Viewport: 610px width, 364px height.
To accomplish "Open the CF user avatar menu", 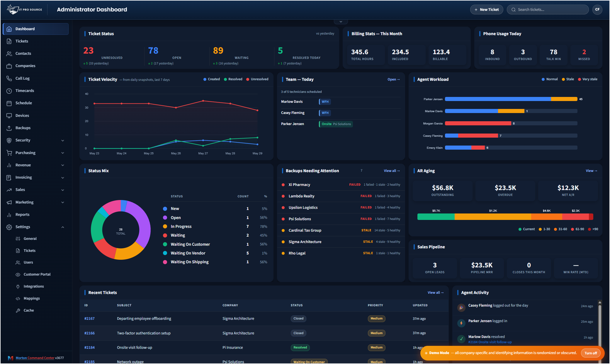I will (597, 10).
